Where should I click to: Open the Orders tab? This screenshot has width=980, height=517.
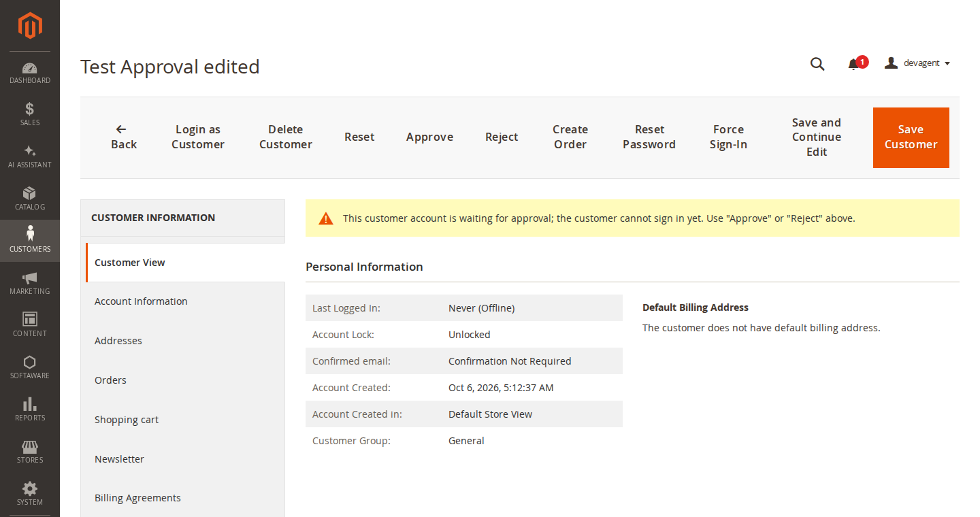click(185, 380)
